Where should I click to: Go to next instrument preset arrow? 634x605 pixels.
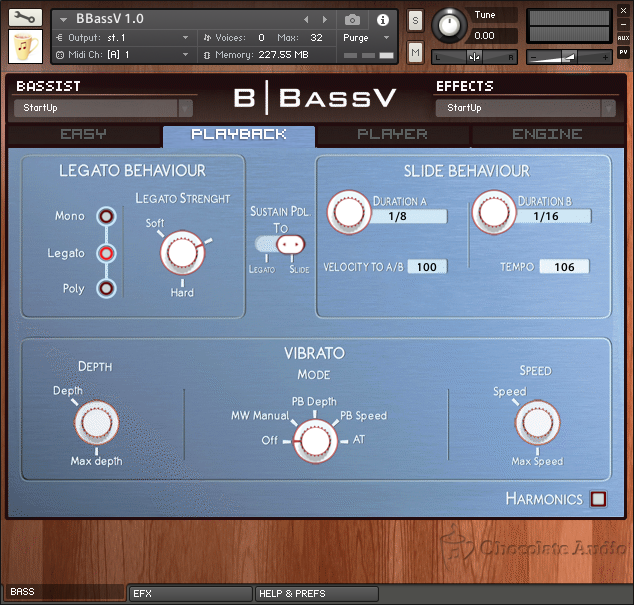tap(324, 19)
